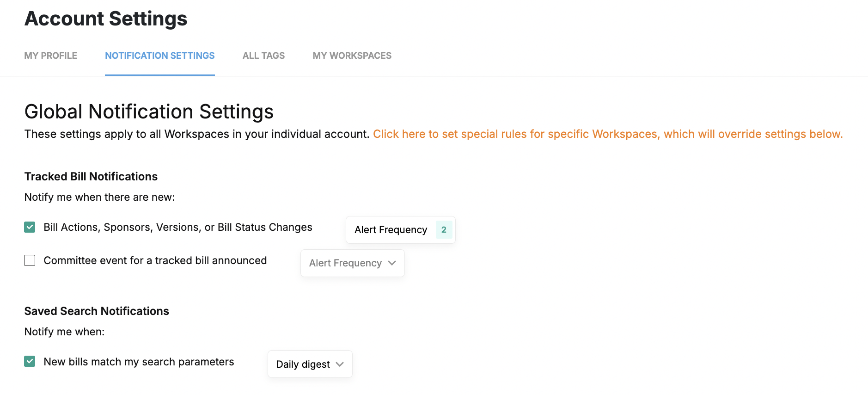Select the Notification Settings tab

(x=159, y=56)
